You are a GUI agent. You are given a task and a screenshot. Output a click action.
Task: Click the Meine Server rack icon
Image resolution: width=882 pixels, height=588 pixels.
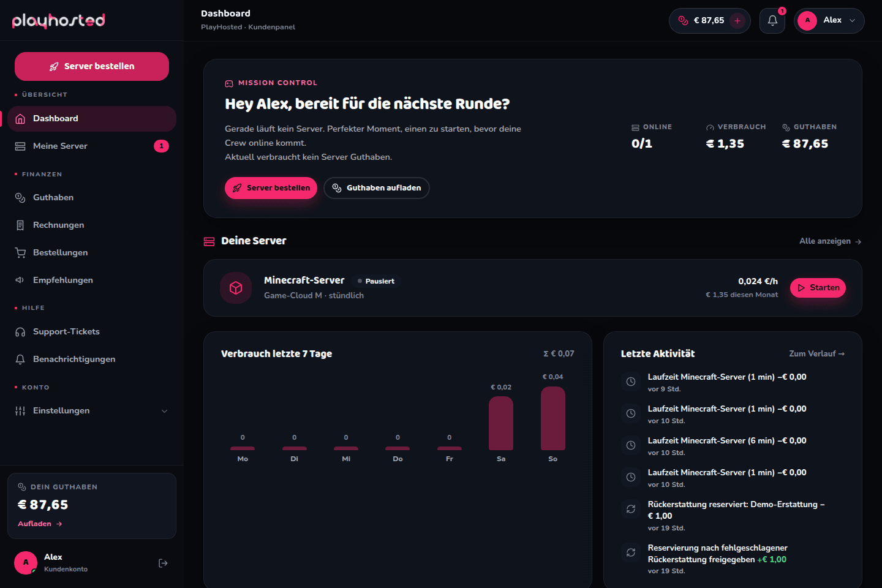[x=20, y=146]
